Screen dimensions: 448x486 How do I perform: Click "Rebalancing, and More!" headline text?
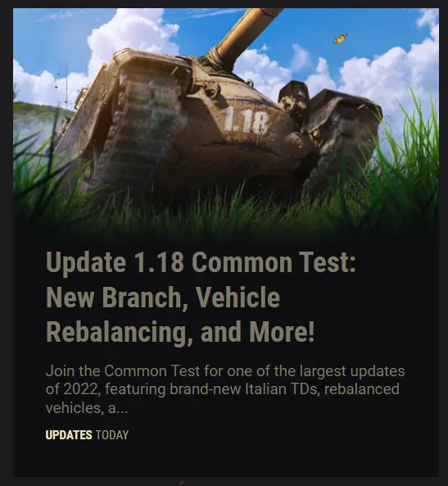click(180, 332)
